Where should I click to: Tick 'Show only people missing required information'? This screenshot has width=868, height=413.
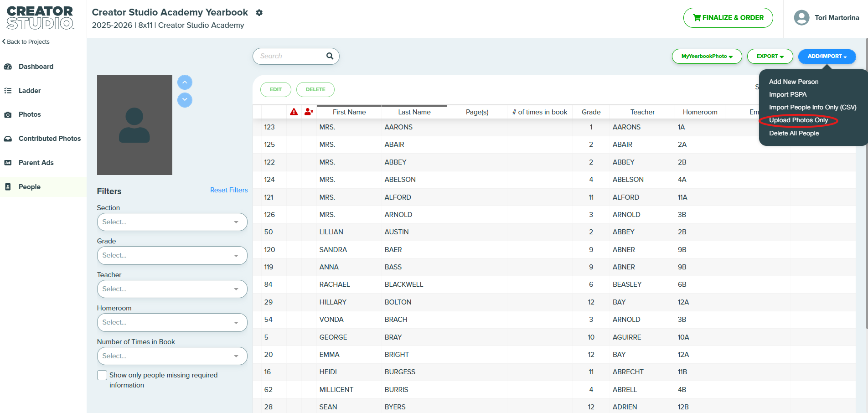coord(102,375)
